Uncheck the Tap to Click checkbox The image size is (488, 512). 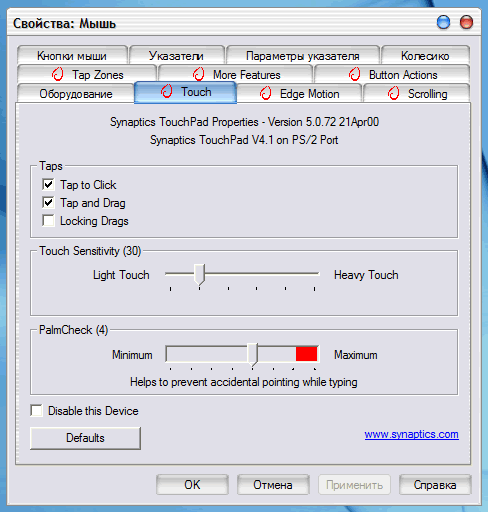pos(48,184)
